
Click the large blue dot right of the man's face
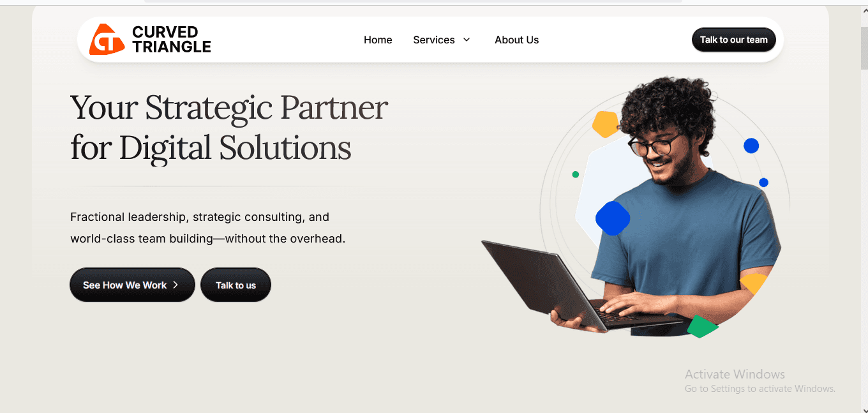pyautogui.click(x=751, y=146)
